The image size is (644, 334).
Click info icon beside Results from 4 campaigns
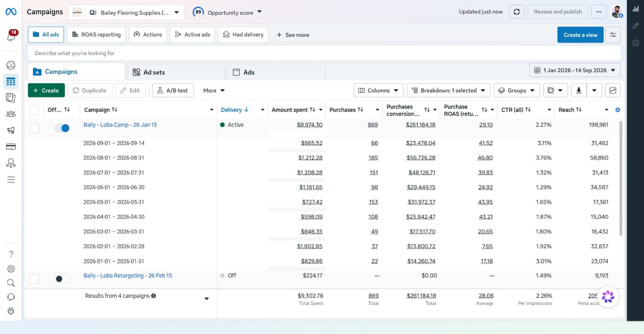click(154, 296)
